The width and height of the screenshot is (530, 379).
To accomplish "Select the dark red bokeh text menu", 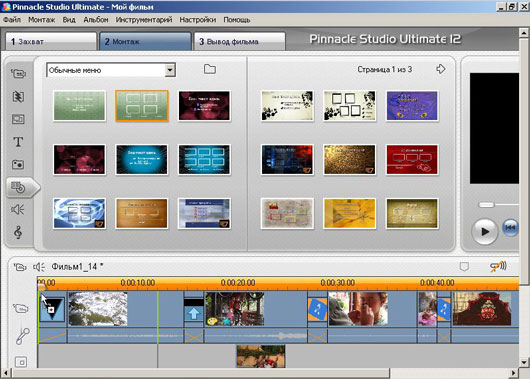I will [204, 106].
